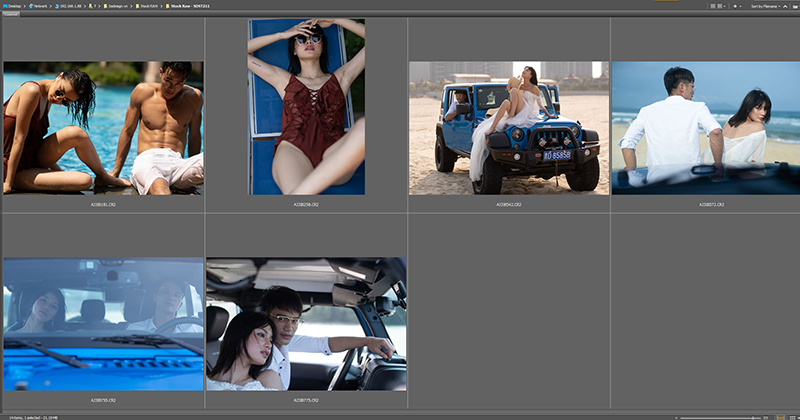The width and height of the screenshot is (800, 420).
Task: Click the filename under the car interior photo
Action: pyautogui.click(x=306, y=401)
